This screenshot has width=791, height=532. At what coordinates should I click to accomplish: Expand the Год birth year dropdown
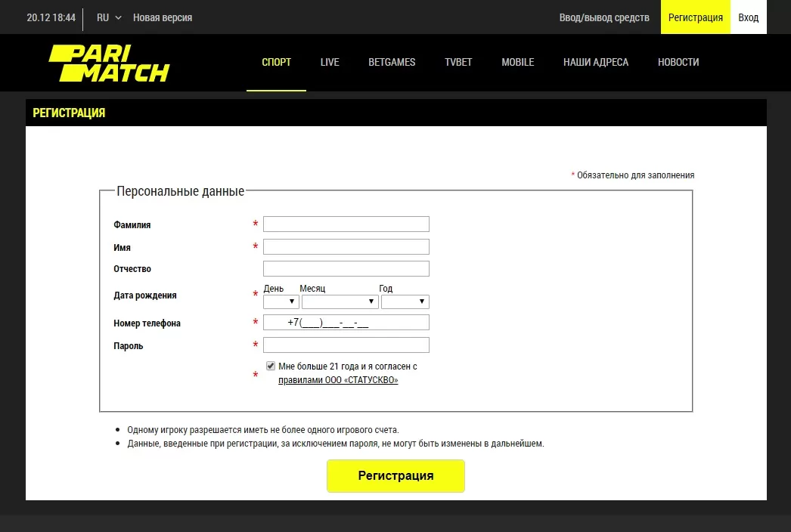coord(405,302)
